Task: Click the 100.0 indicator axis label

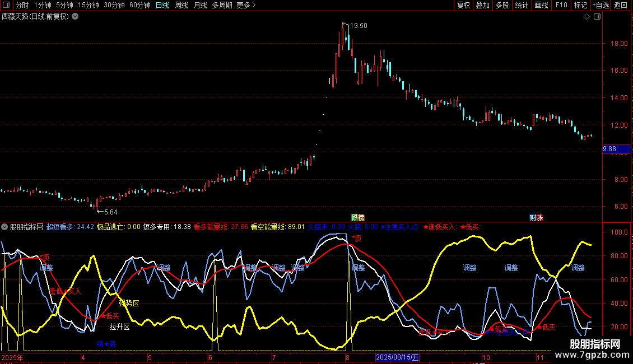Action: 619,232
